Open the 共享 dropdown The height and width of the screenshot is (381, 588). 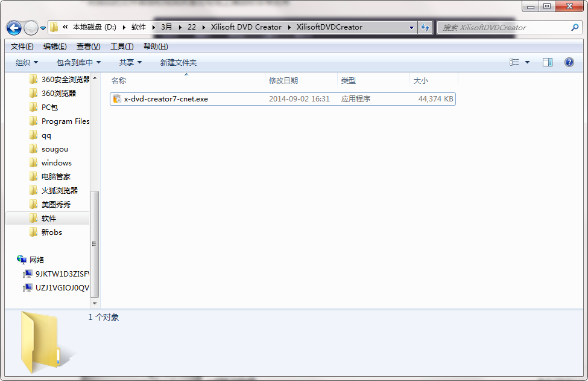coord(130,62)
